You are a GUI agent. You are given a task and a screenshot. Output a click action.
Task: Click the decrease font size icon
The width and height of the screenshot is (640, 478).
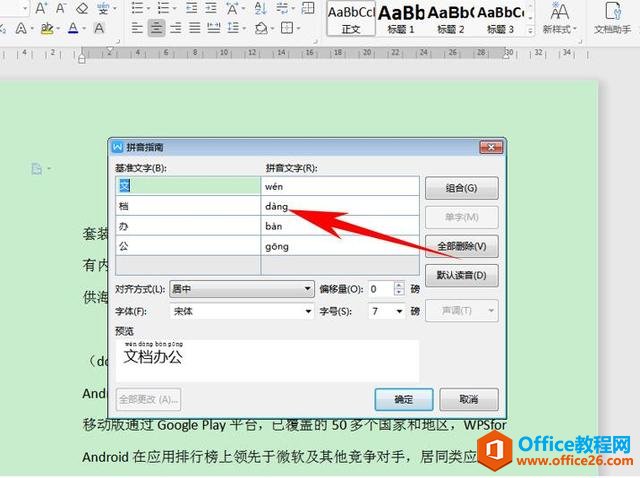[x=61, y=8]
